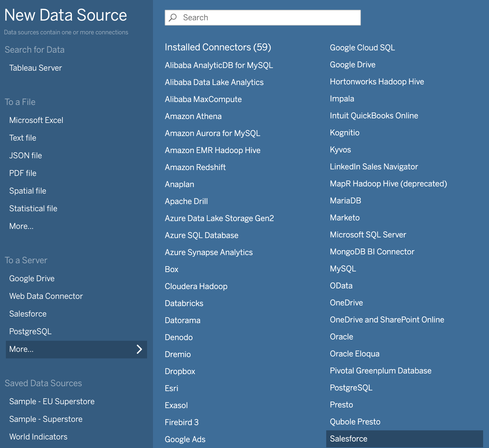Open Tableau Server under Search for Data
Screen dimensions: 489x448
coord(35,68)
